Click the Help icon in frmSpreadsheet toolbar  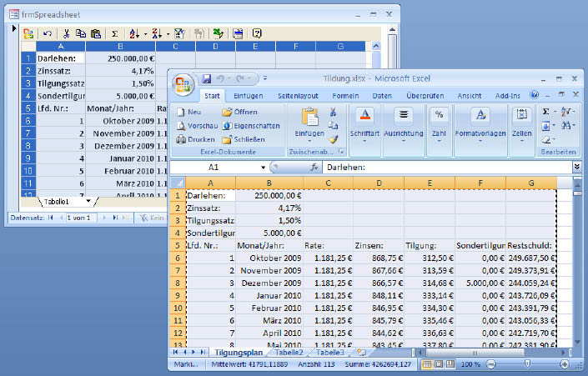(257, 33)
